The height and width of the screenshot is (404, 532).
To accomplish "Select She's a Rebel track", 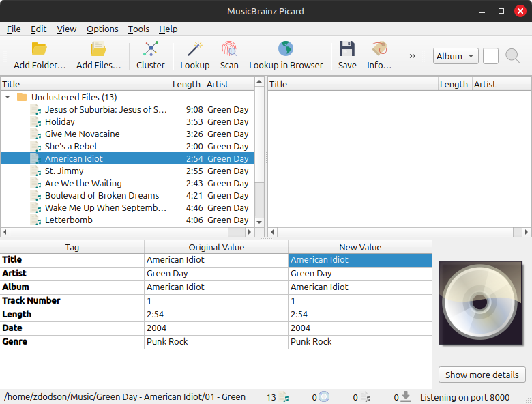I will pyautogui.click(x=128, y=146).
